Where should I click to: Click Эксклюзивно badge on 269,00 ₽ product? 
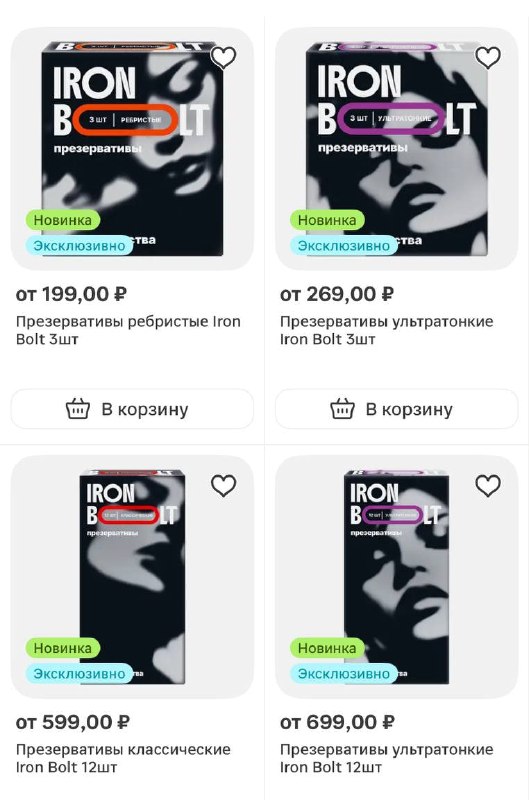(344, 245)
